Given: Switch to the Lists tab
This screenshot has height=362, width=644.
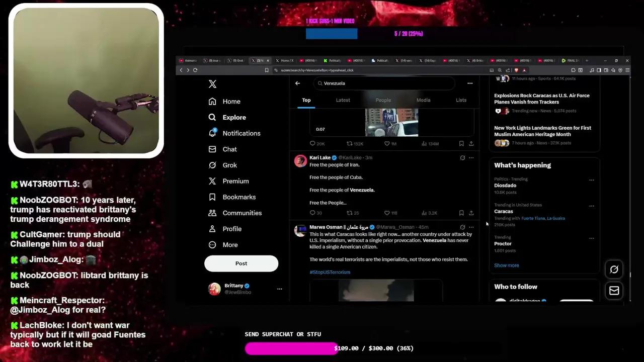Looking at the screenshot, I should pyautogui.click(x=461, y=100).
